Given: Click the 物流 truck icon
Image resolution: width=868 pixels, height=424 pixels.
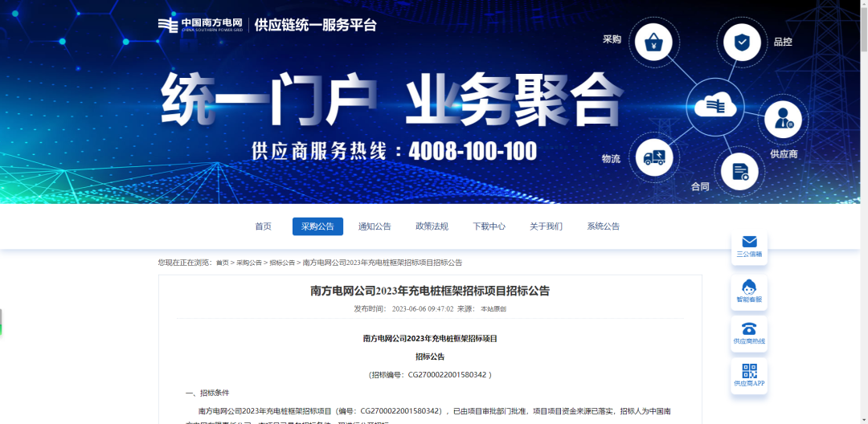Looking at the screenshot, I should (653, 157).
